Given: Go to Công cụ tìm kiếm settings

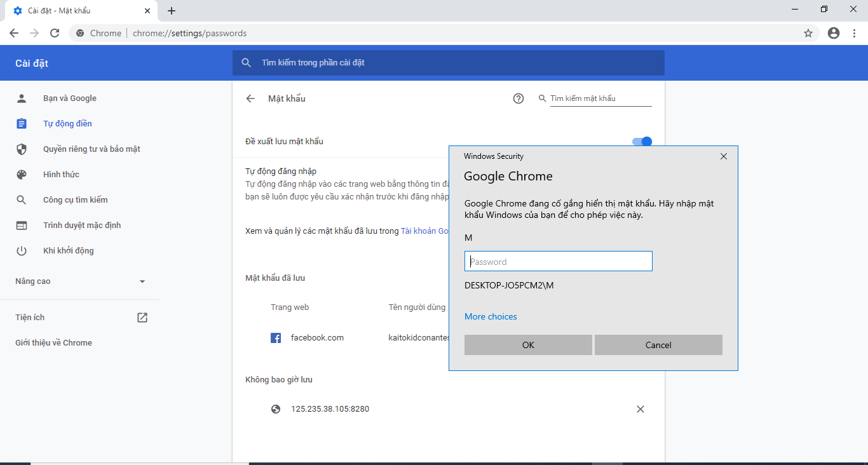Looking at the screenshot, I should [75, 200].
